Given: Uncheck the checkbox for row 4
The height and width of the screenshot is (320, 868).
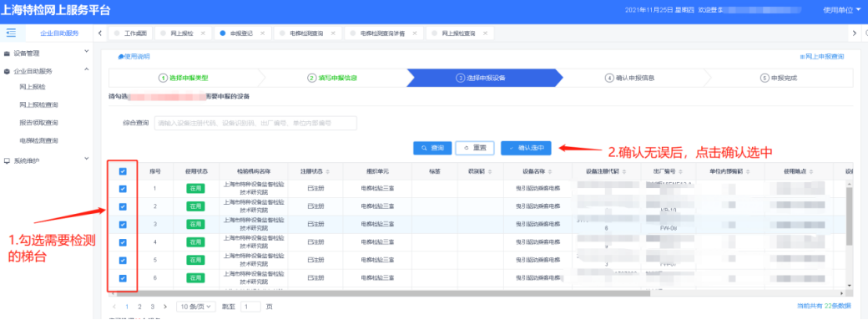Looking at the screenshot, I should coord(123,241).
